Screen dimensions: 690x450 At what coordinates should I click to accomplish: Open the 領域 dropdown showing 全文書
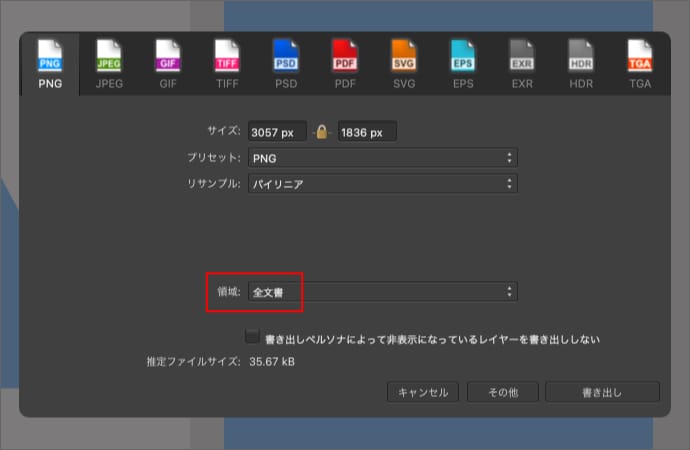pyautogui.click(x=382, y=292)
